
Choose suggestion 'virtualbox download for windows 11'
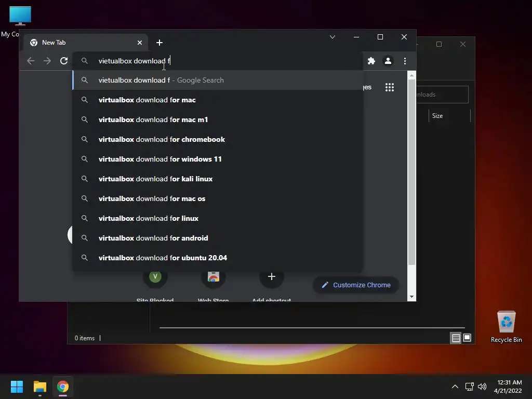point(218,159)
